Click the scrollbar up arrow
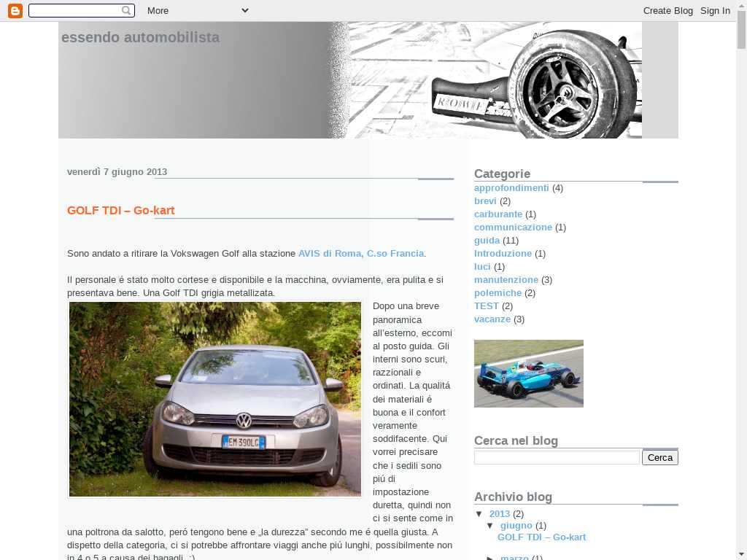The height and width of the screenshot is (560, 747). pos(741,6)
